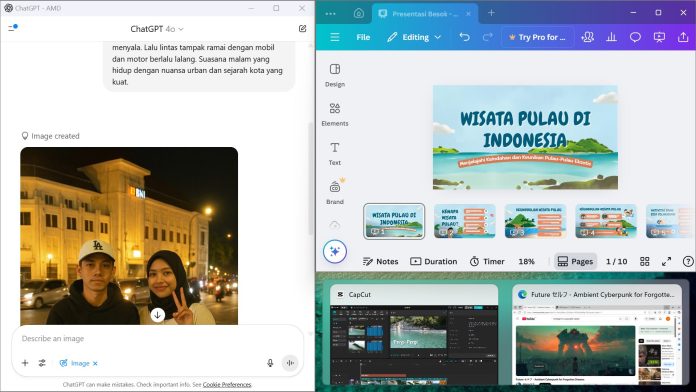Switch to the Edge Future window preview
Viewport: 696px width, 392px height.
[597, 335]
